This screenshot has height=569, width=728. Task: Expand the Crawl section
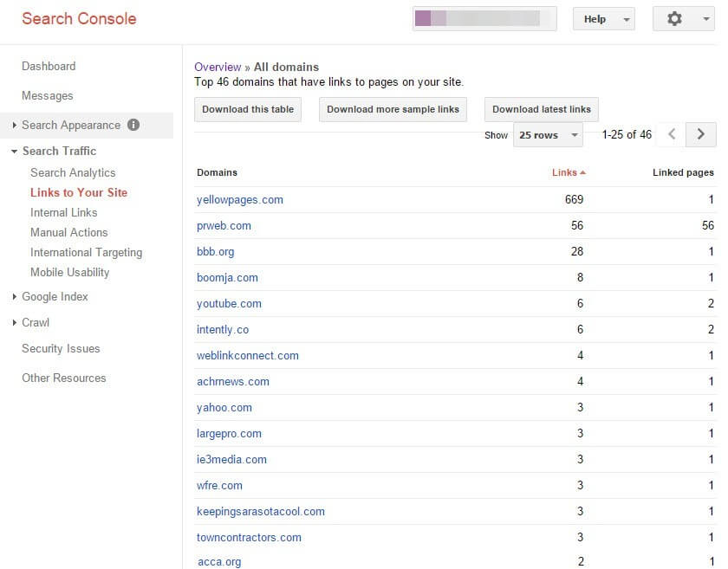coord(15,322)
